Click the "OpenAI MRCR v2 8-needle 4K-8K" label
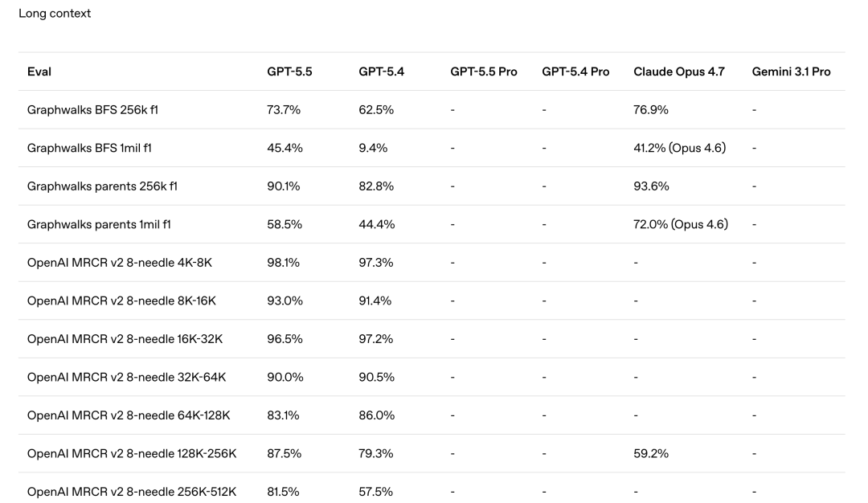The height and width of the screenshot is (503, 868). tap(121, 263)
